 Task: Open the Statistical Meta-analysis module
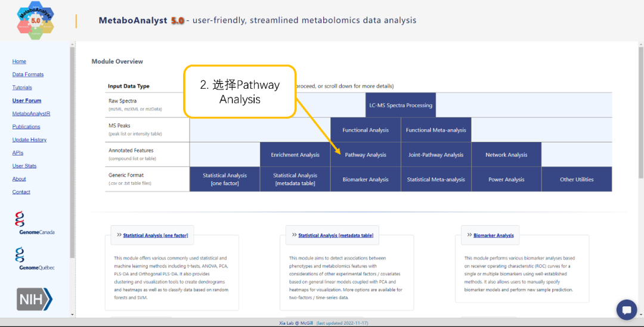tap(436, 179)
